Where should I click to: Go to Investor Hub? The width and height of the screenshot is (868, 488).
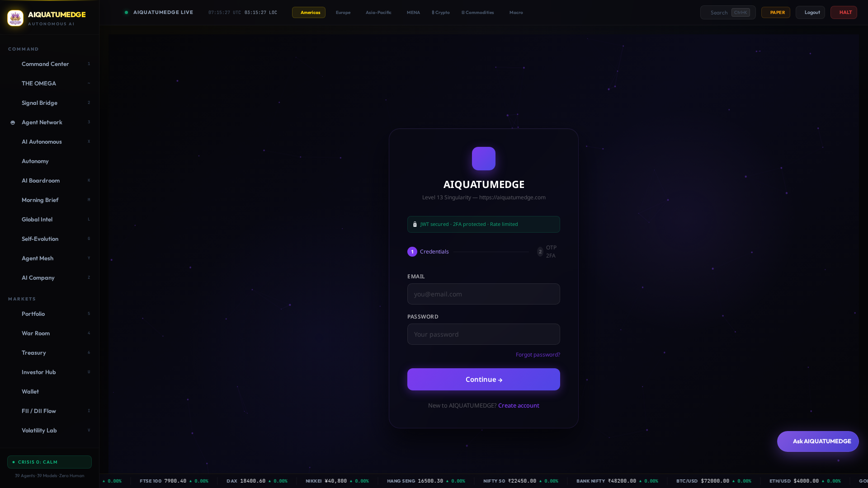[x=50, y=372]
